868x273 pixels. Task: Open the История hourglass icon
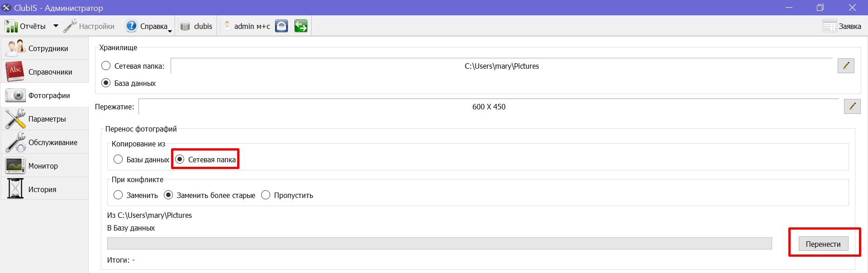point(15,189)
